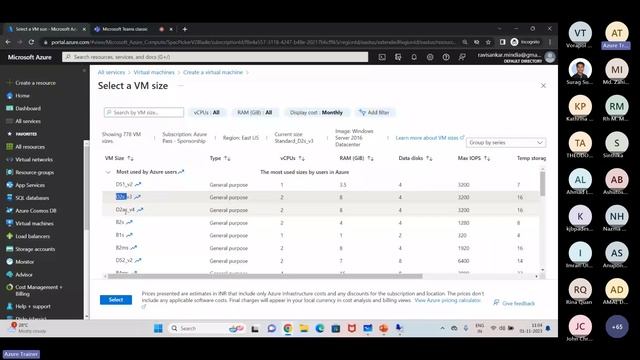Viewport: 640px width, 360px height.
Task: Sort by VM Size column
Action: [119, 158]
